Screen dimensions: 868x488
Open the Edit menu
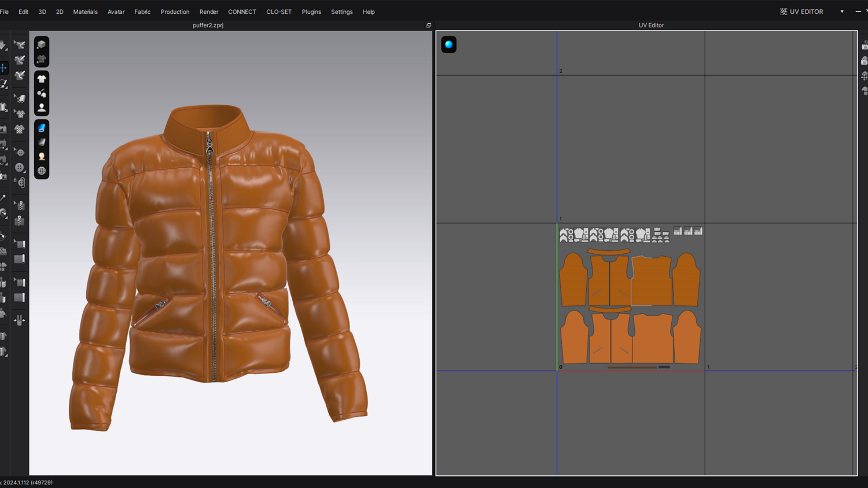[23, 12]
